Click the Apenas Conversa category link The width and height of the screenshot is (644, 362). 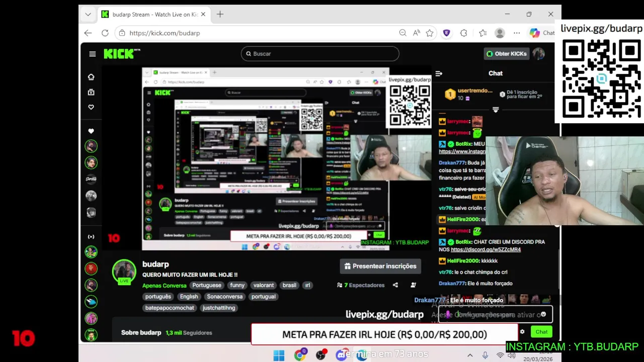(165, 285)
